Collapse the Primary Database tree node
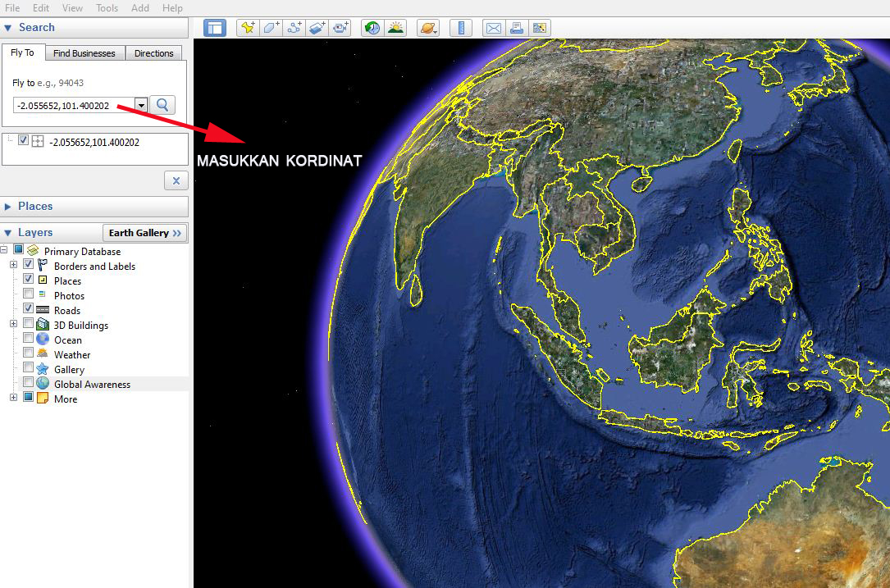Image resolution: width=890 pixels, height=588 pixels. pos(4,250)
